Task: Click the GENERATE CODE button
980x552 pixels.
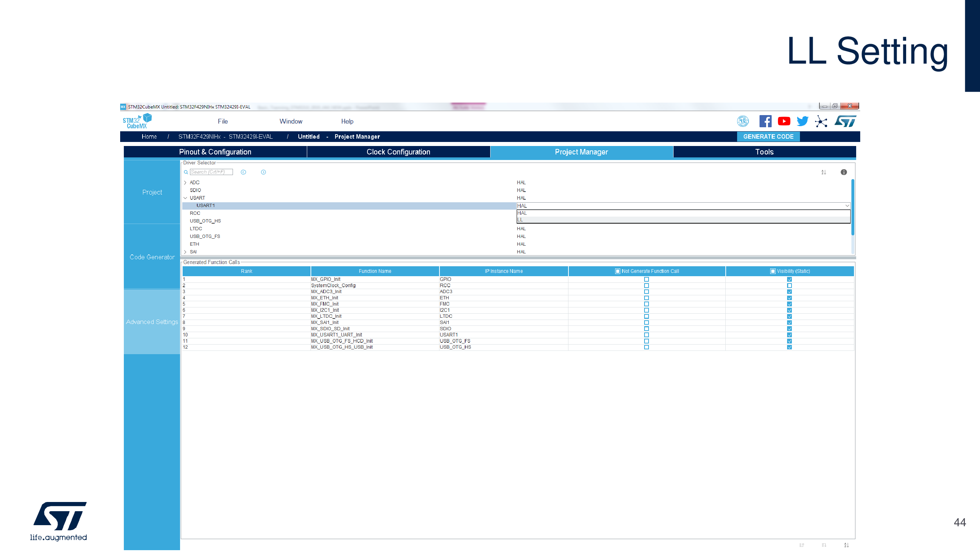Action: (x=768, y=137)
